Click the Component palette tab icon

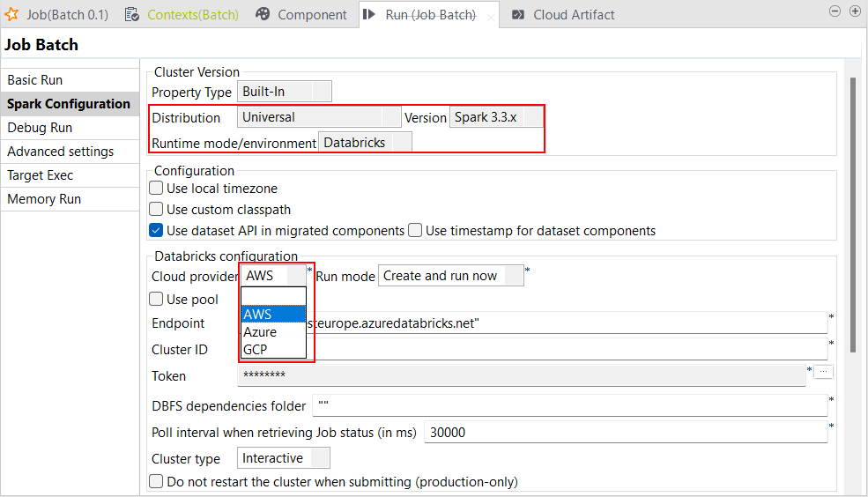(263, 14)
